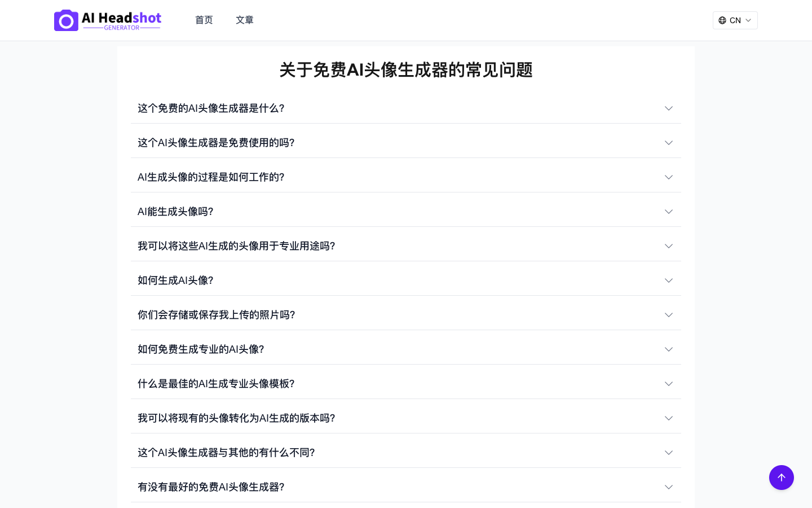Expand question 我可以将这些AI生成的头像用于专业用途吗
Viewport: 812px width, 508px height.
[x=236, y=246]
